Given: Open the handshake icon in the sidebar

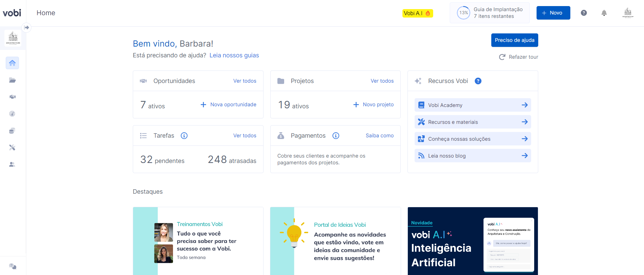Looking at the screenshot, I should (x=12, y=97).
